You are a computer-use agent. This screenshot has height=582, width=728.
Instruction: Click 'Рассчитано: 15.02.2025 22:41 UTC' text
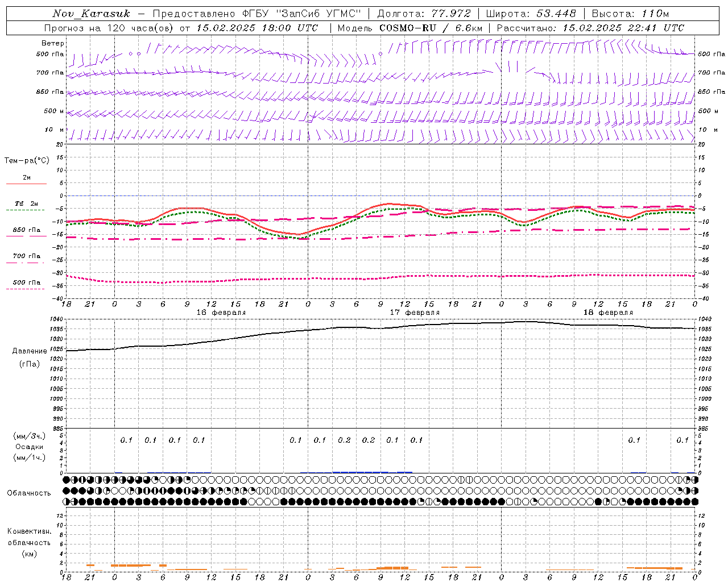pyautogui.click(x=590, y=28)
